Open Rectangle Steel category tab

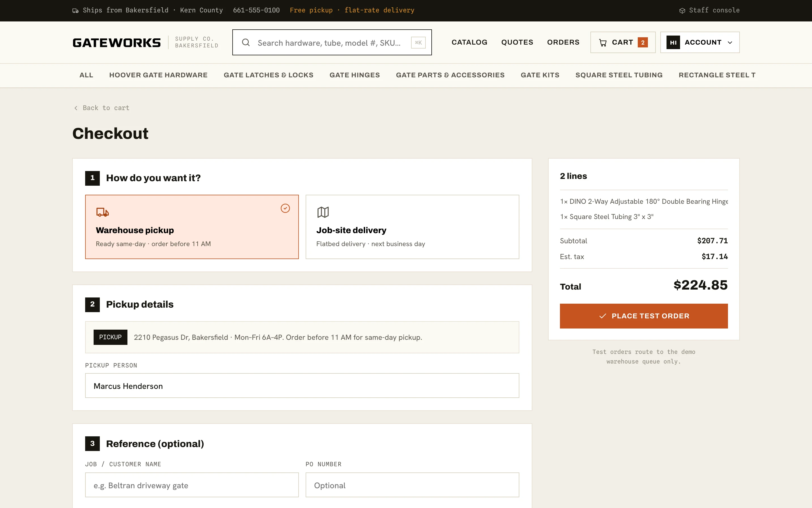717,75
